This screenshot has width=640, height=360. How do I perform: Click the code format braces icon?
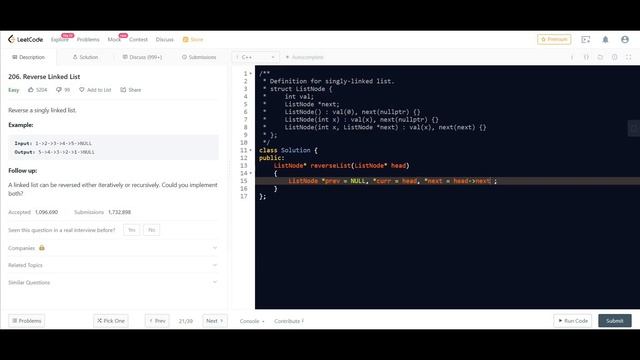click(586, 57)
